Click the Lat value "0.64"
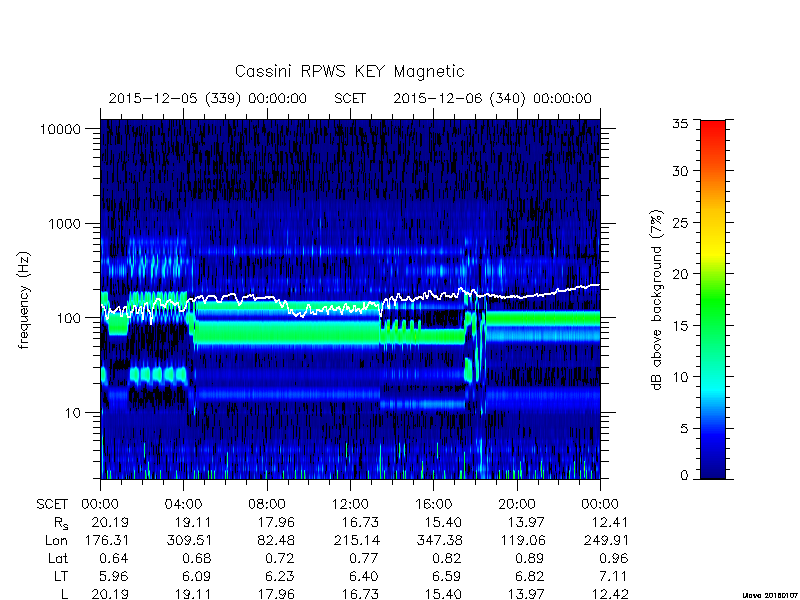This screenshot has height=600, width=800. [114, 558]
